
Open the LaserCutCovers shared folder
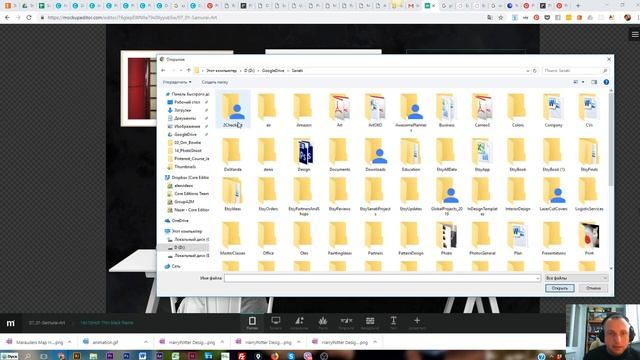click(x=553, y=194)
